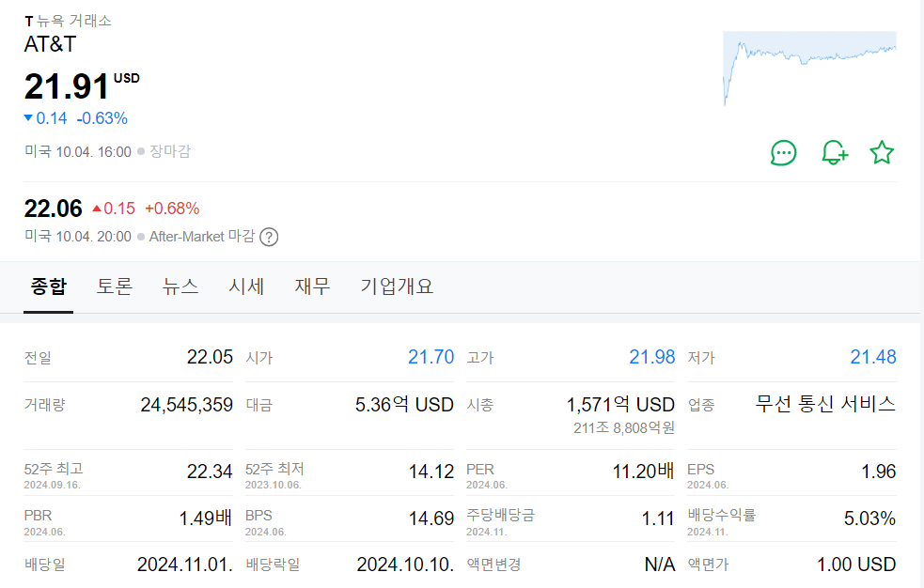
Task: Click the 저가 value 21.48
Action: click(x=872, y=357)
